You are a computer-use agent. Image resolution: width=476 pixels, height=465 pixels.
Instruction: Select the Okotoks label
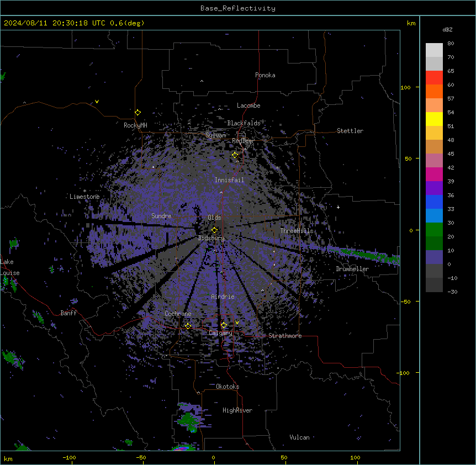[x=228, y=387]
